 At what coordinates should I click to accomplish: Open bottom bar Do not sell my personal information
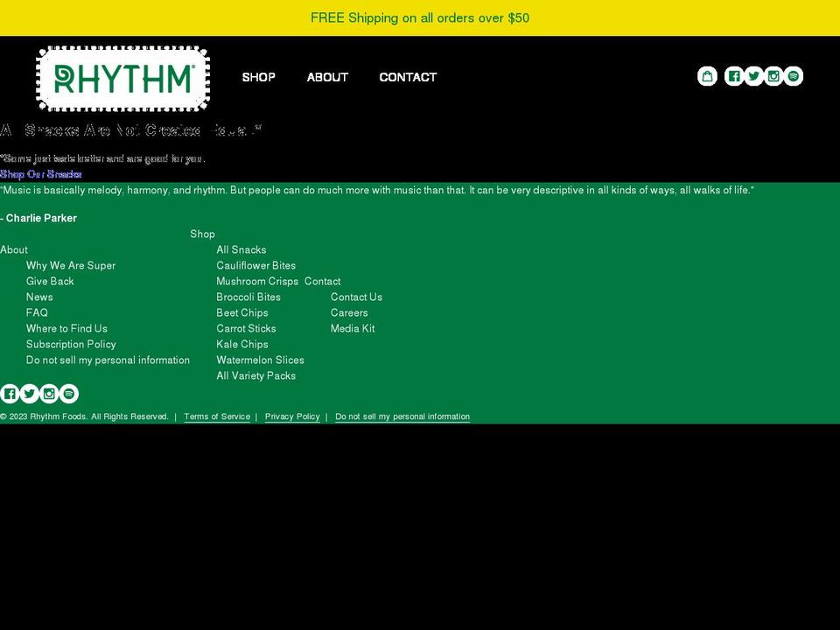(402, 416)
